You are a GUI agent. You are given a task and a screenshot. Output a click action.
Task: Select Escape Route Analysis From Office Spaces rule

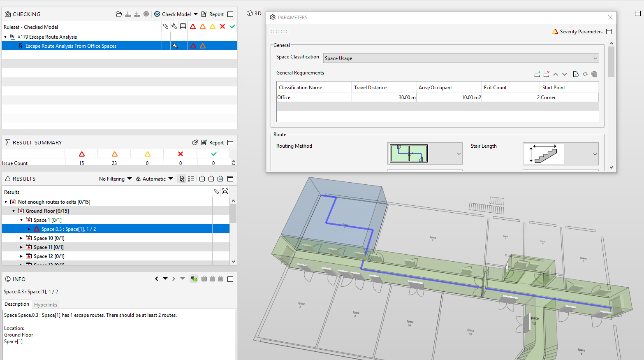pyautogui.click(x=71, y=46)
